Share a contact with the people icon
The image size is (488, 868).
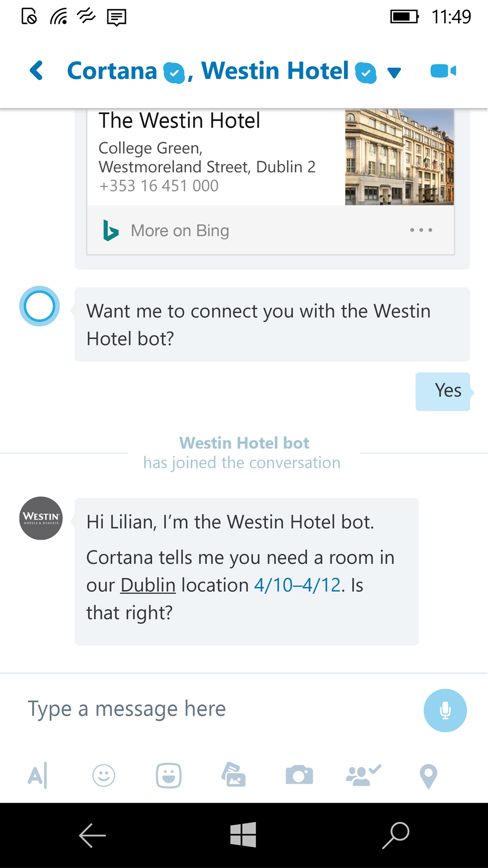pos(363,775)
